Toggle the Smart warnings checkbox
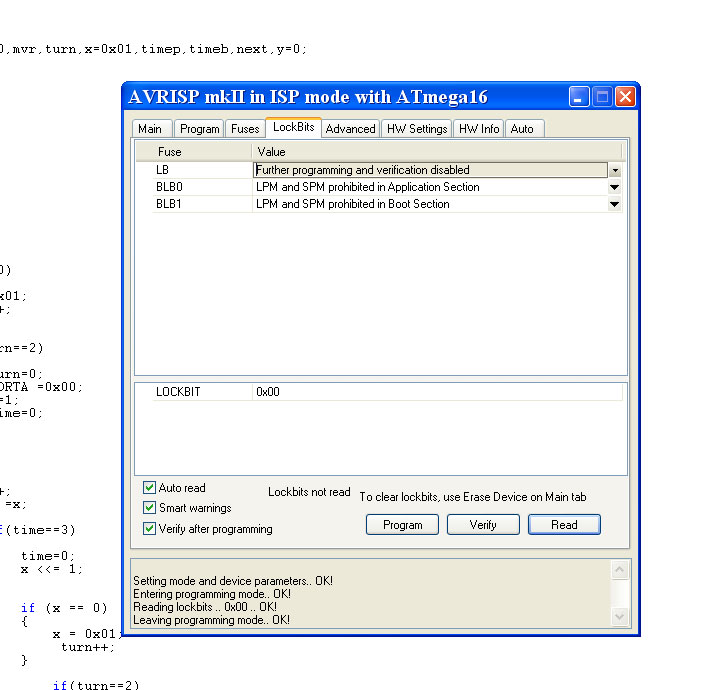Viewport: 723px width, 690px height. point(149,508)
